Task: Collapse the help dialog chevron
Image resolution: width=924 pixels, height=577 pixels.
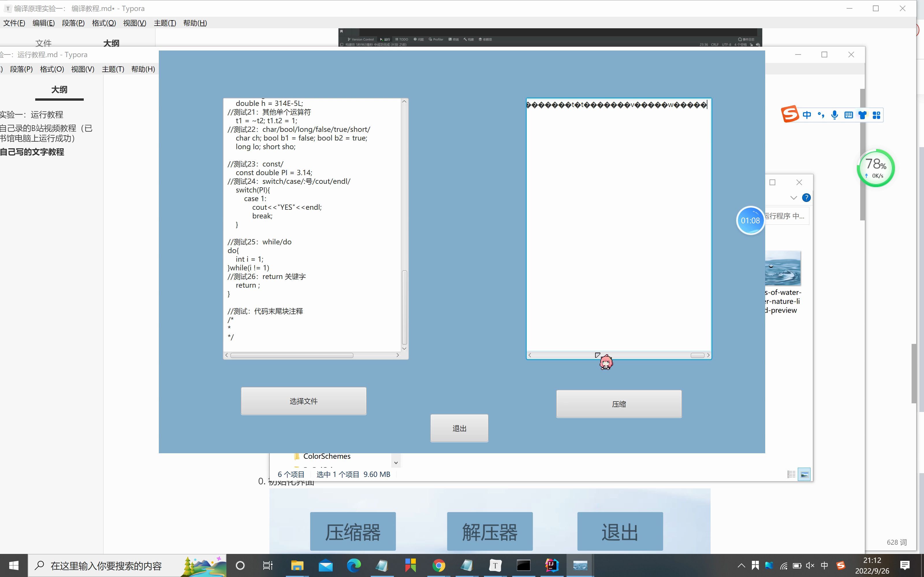Action: (x=793, y=198)
